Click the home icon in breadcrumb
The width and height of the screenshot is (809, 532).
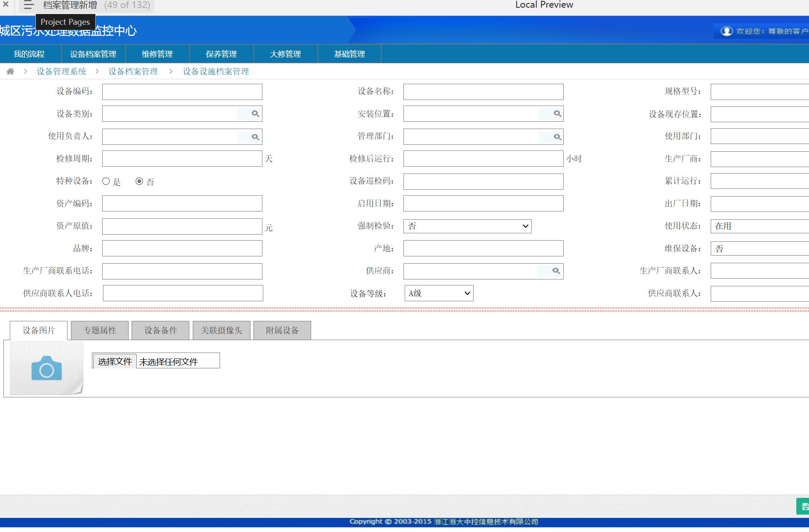(10, 71)
